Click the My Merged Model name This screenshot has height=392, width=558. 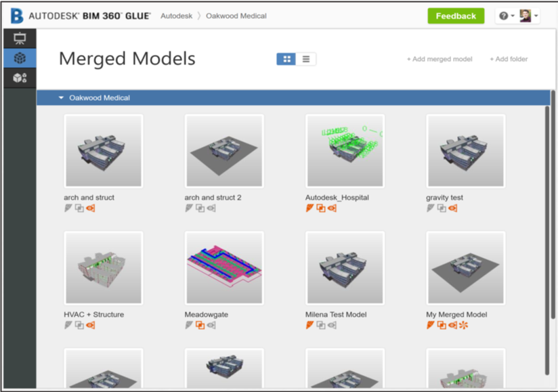456,314
